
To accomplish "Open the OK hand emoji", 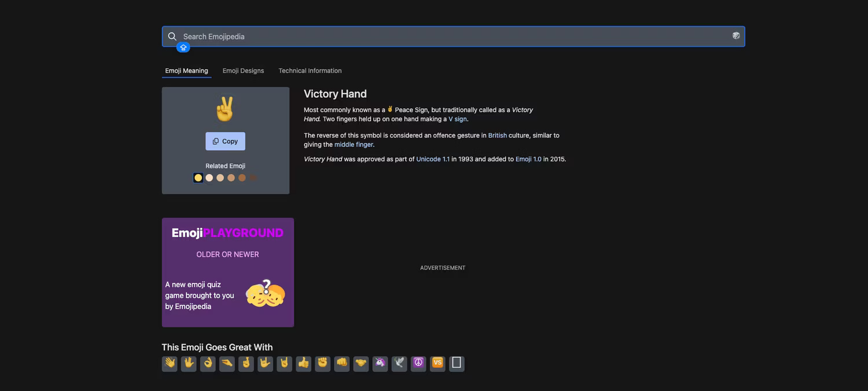I will coord(207,363).
